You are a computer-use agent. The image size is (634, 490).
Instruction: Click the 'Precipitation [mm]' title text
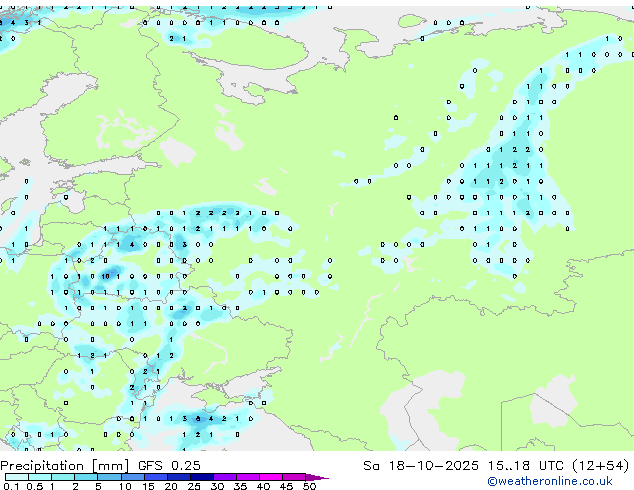65,466
